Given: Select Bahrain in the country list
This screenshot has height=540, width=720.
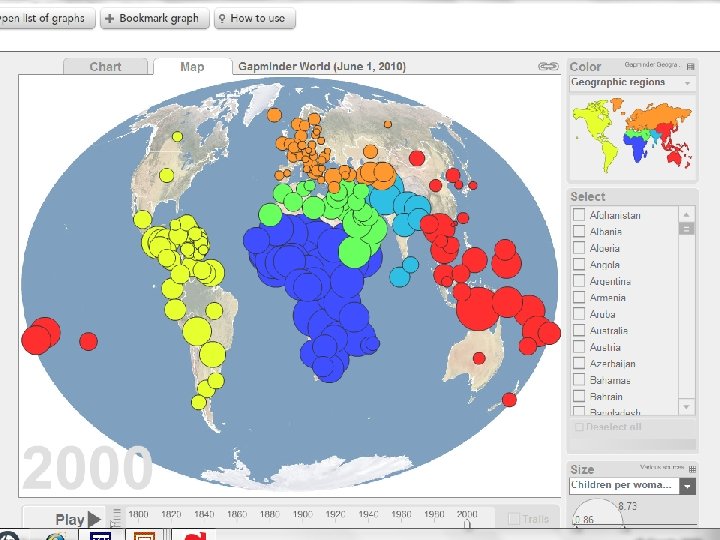Looking at the screenshot, I should pyautogui.click(x=606, y=396).
